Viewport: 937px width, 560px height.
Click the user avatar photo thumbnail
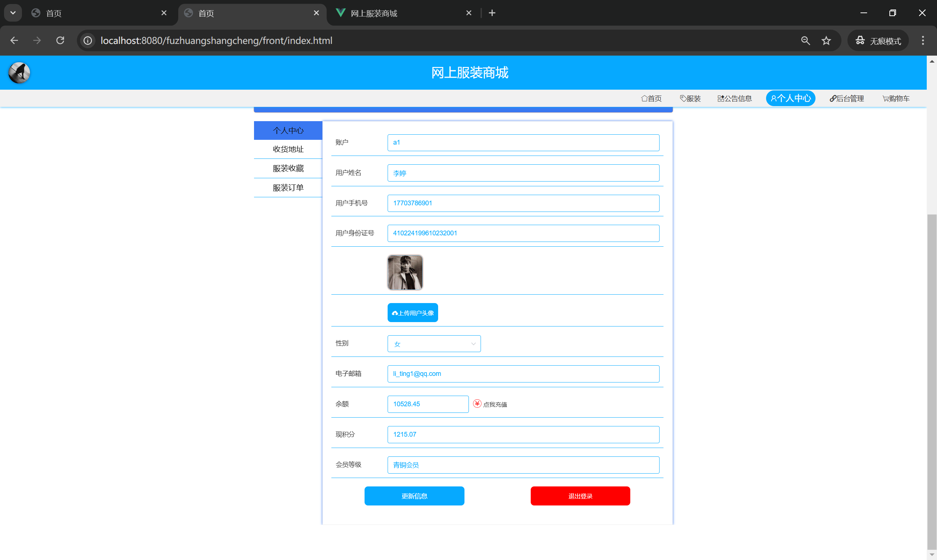tap(405, 272)
